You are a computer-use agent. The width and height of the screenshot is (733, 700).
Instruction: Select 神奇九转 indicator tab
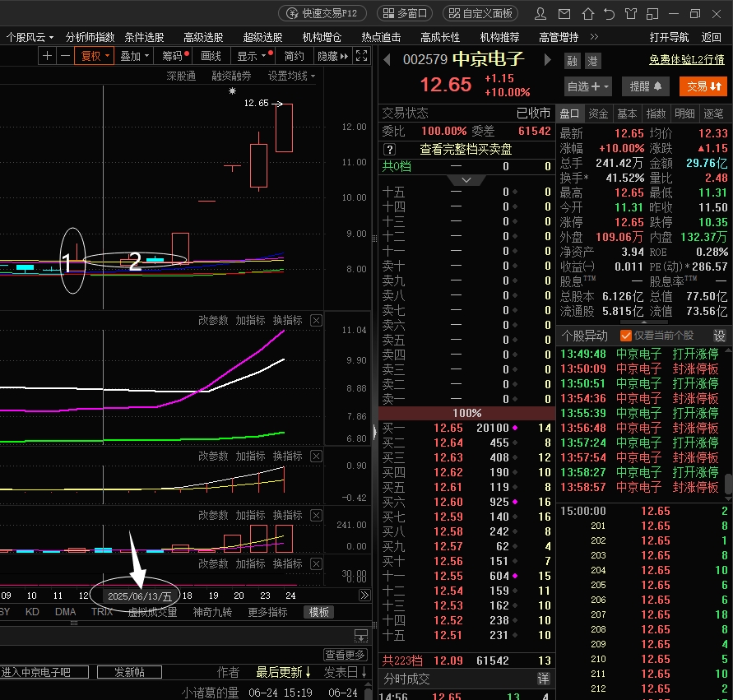tap(213, 612)
